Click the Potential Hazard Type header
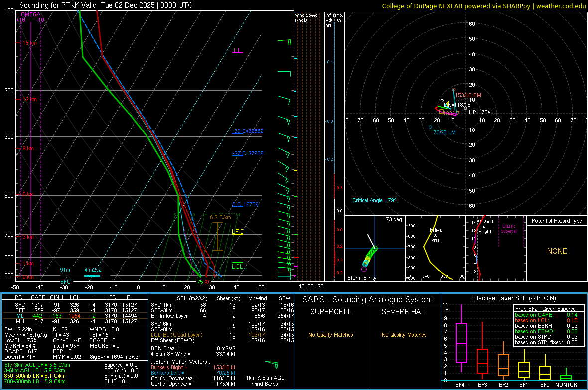 click(557, 221)
